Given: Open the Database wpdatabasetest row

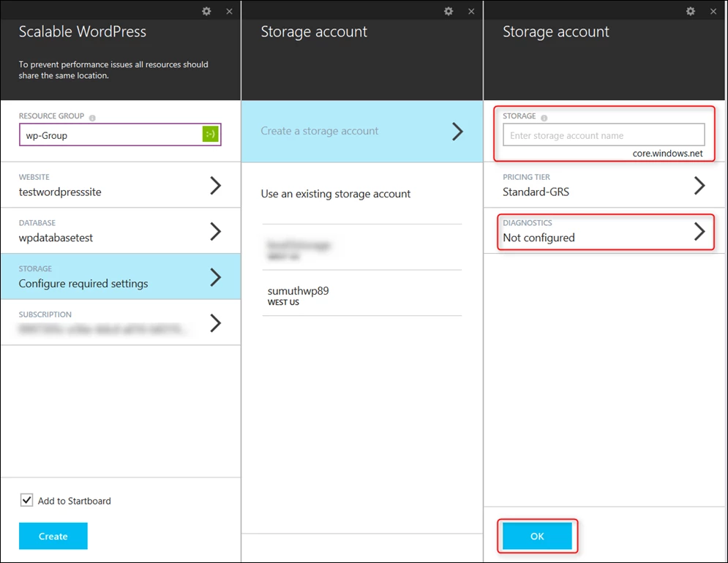Looking at the screenshot, I should [x=120, y=230].
